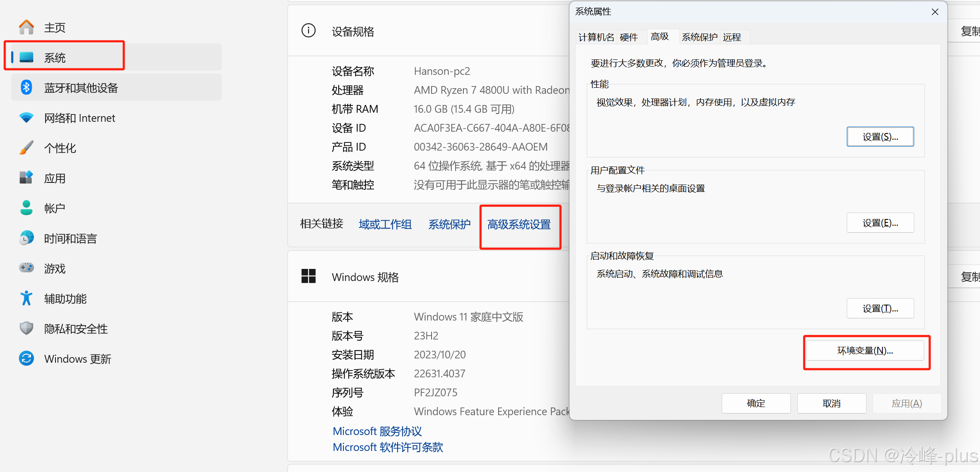Open 帐户 settings page

[116, 208]
